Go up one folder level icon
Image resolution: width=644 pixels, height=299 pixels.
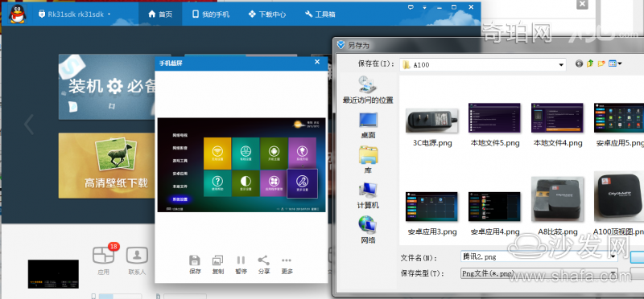point(590,63)
